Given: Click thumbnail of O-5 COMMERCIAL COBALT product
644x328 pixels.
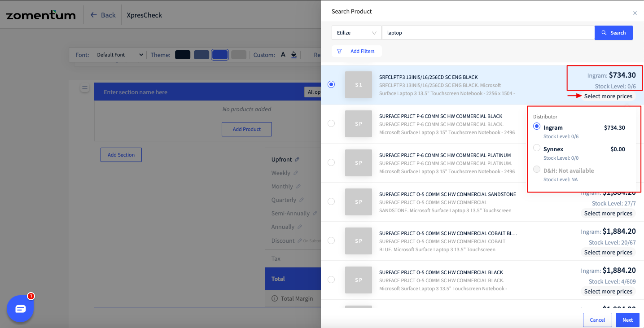Looking at the screenshot, I should (359, 241).
